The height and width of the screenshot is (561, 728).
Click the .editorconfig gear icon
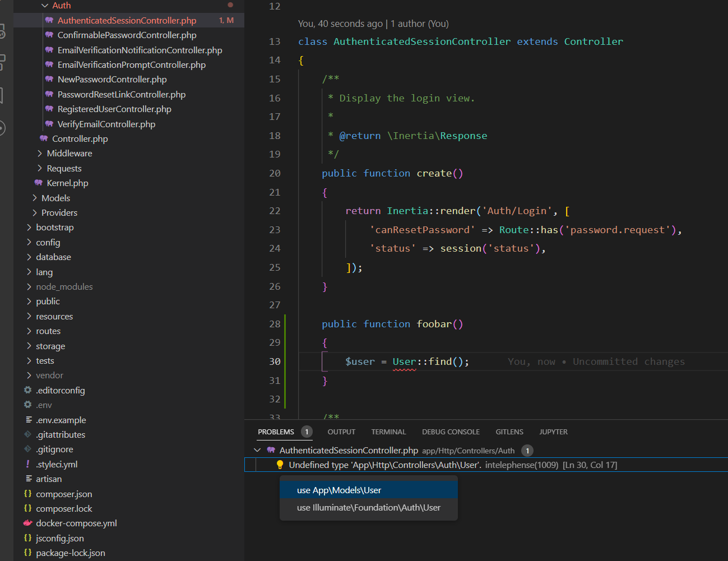point(28,390)
